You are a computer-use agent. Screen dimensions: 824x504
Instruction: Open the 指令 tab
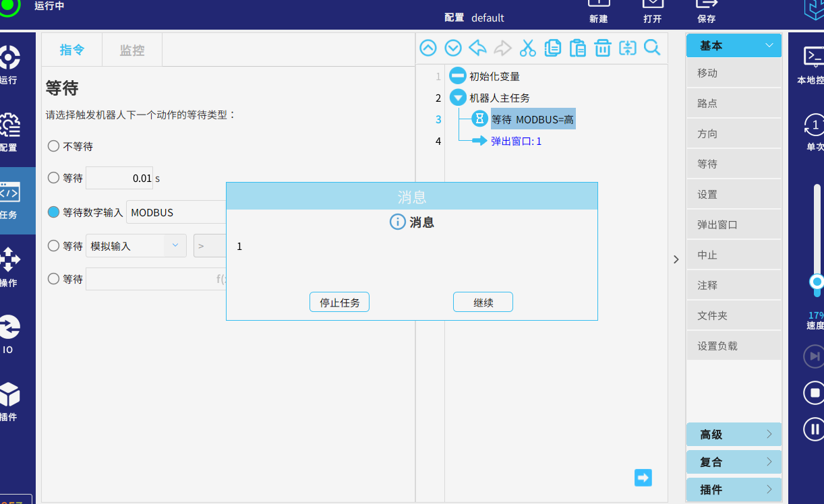pyautogui.click(x=72, y=50)
